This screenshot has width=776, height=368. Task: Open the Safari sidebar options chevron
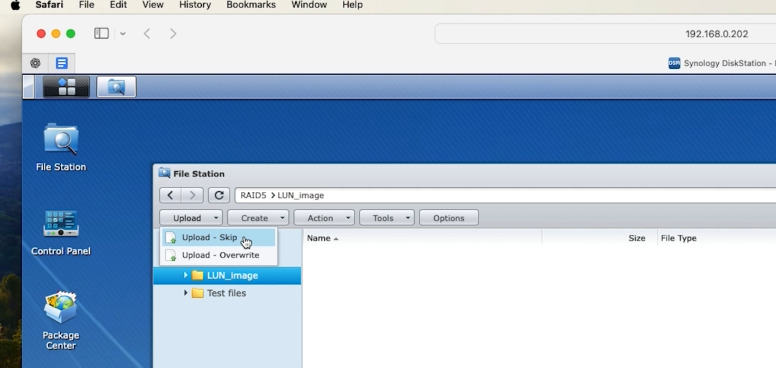point(123,34)
